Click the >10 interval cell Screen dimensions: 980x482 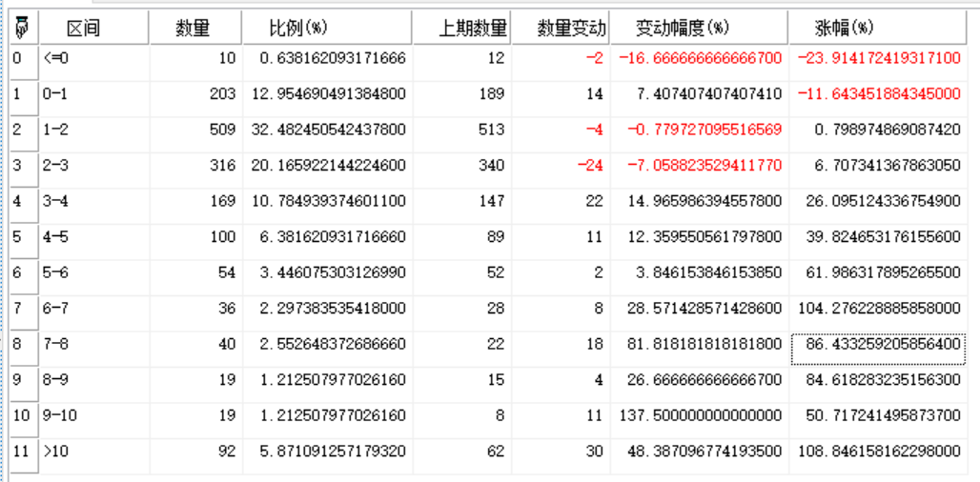pos(93,452)
